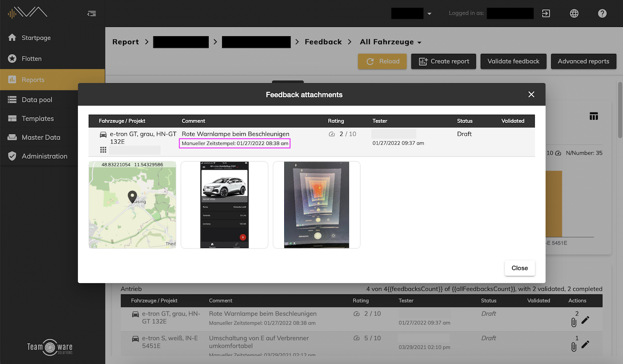
Task: Click 01/27/2022 09:37 am in dialog
Action: 398,143
